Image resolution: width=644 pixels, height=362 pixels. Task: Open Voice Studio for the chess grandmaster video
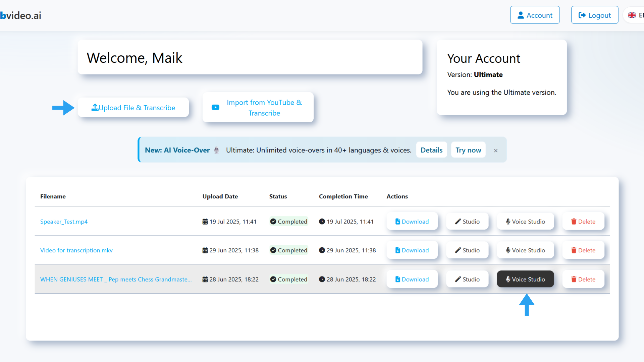525,279
